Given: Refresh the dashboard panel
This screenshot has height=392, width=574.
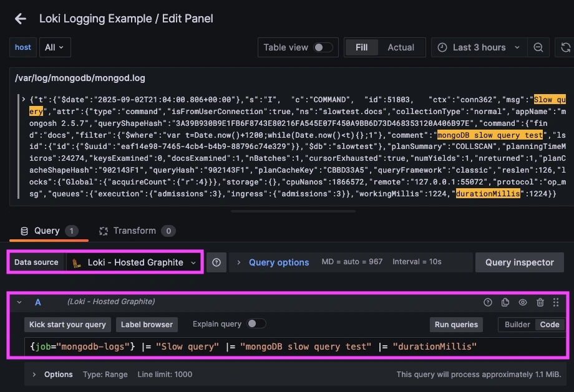Looking at the screenshot, I should pos(566,47).
